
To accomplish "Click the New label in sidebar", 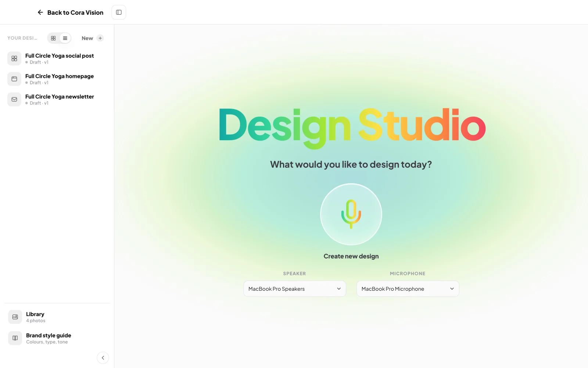I will pyautogui.click(x=87, y=38).
